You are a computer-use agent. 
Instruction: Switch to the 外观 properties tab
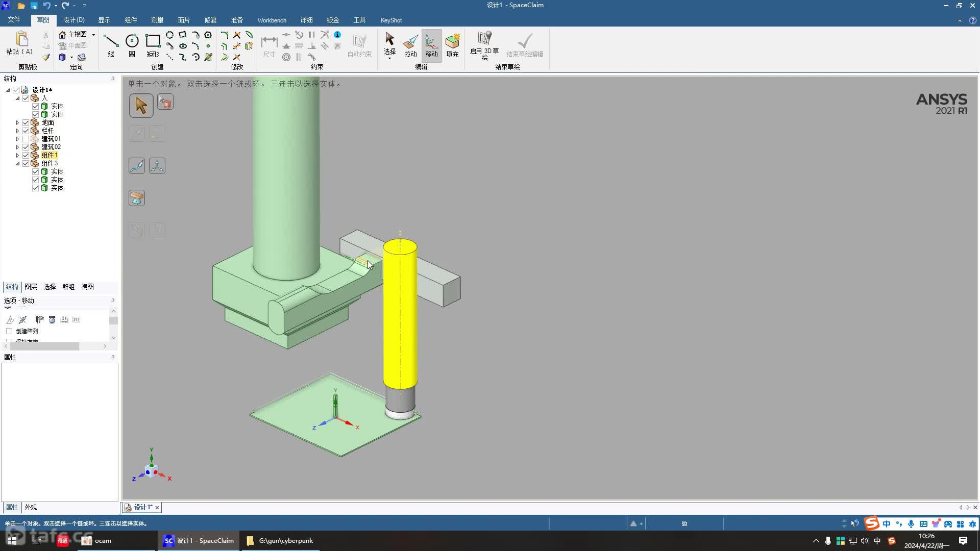coord(31,507)
